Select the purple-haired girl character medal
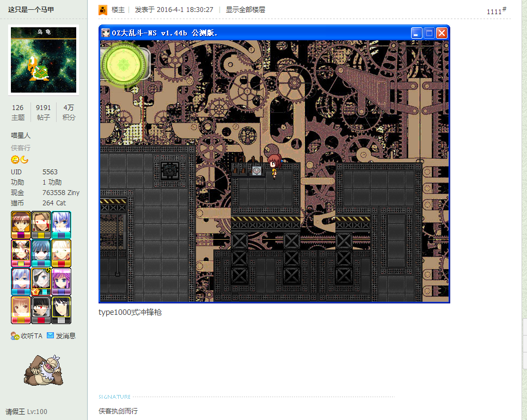 coord(61,282)
